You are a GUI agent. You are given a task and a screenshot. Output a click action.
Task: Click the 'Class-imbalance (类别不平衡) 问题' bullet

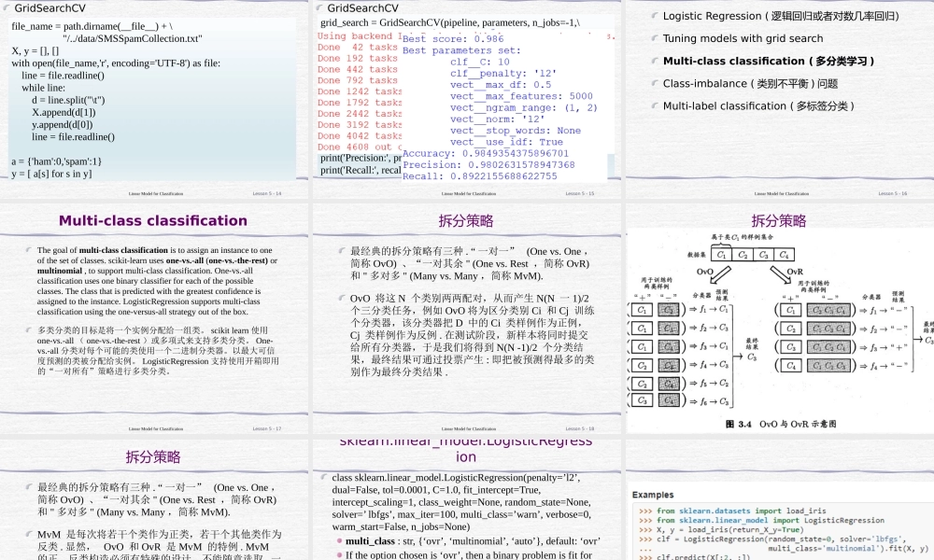point(750,84)
